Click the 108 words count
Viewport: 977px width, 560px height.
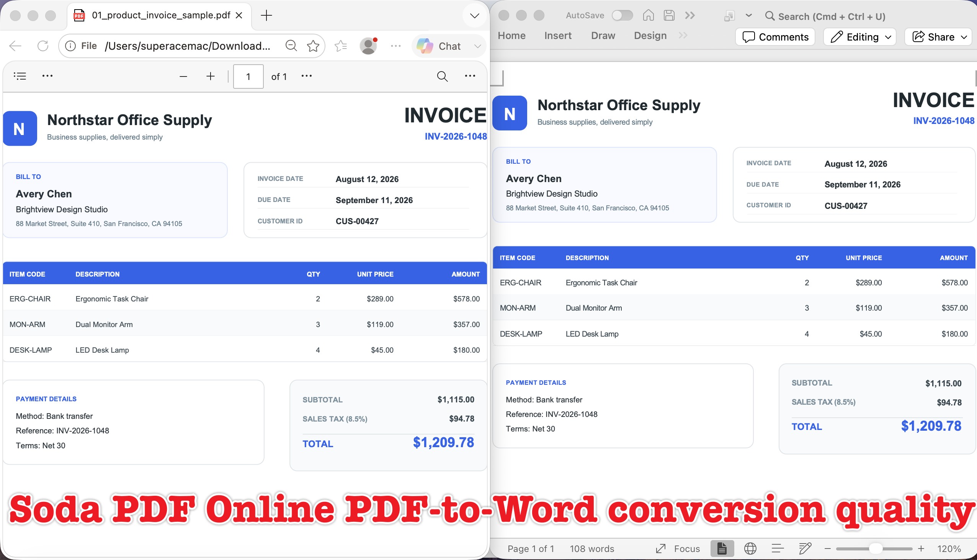pos(591,549)
